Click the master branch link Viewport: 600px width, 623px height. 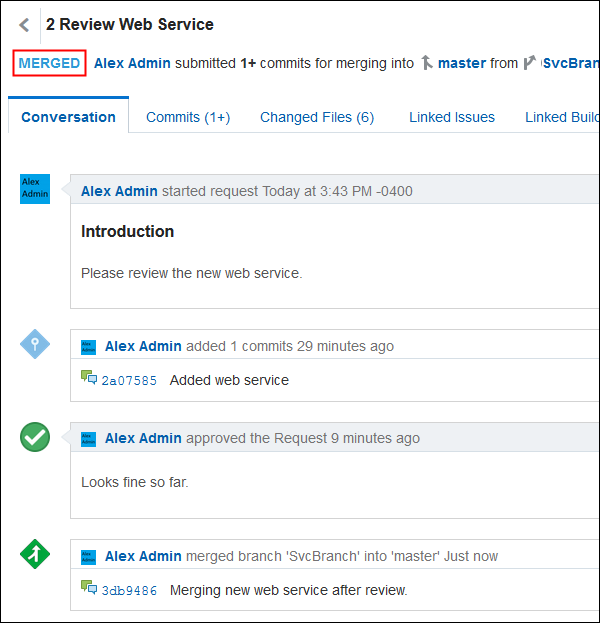point(462,63)
